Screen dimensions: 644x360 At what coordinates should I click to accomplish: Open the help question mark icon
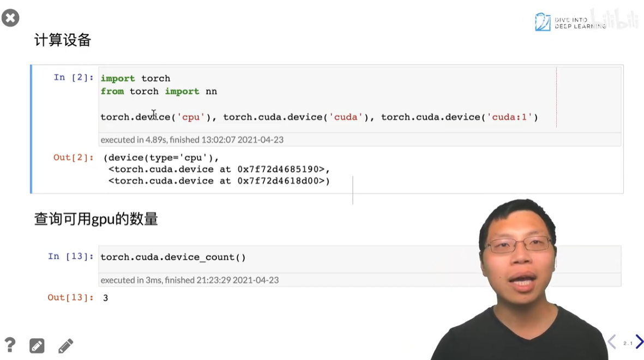click(x=10, y=345)
